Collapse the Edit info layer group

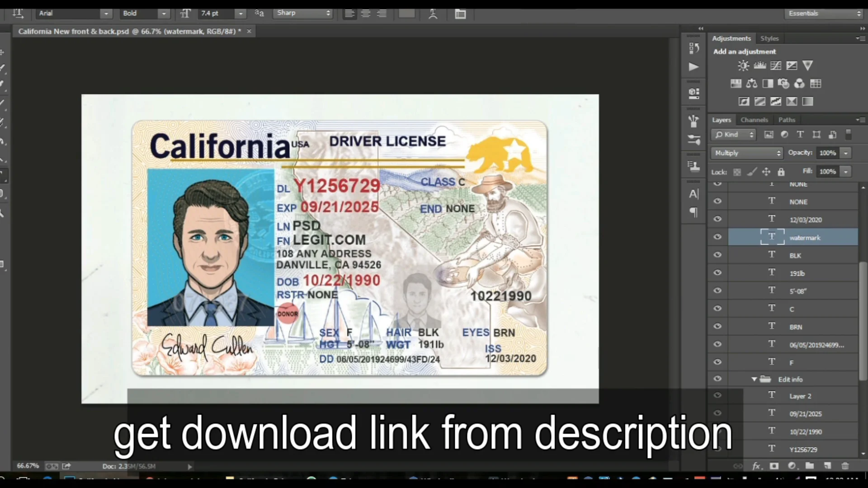(754, 379)
